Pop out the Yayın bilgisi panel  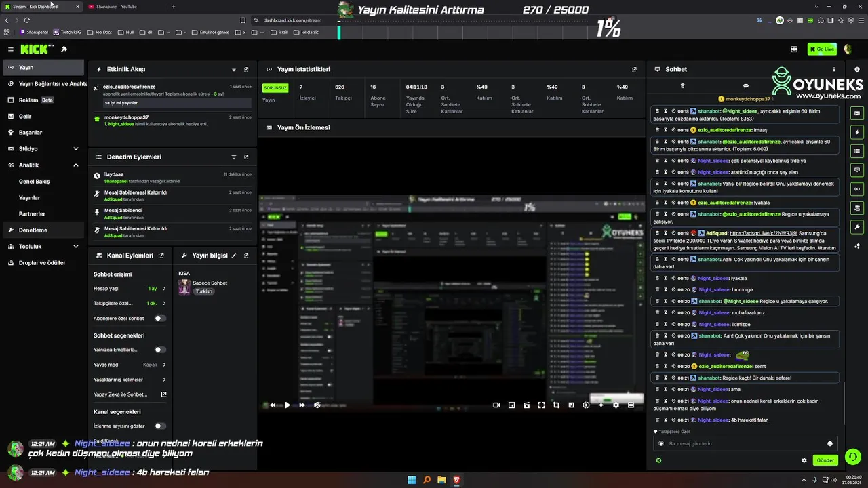tap(246, 256)
